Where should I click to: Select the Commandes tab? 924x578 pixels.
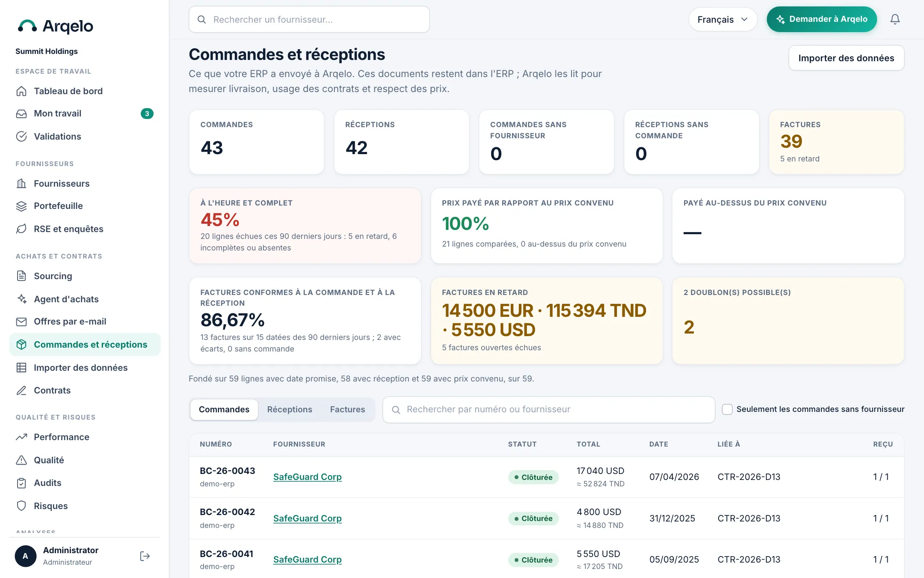(224, 410)
